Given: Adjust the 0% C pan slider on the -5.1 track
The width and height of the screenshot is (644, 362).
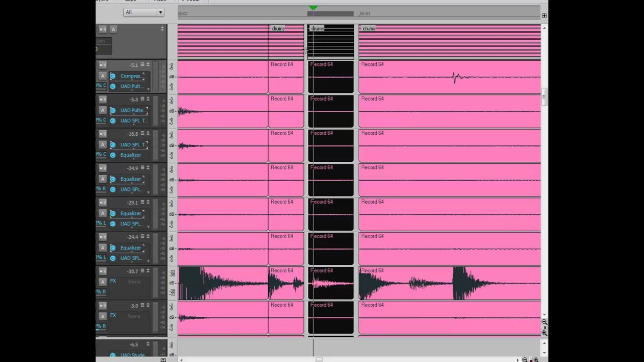Looking at the screenshot, I should [x=101, y=86].
